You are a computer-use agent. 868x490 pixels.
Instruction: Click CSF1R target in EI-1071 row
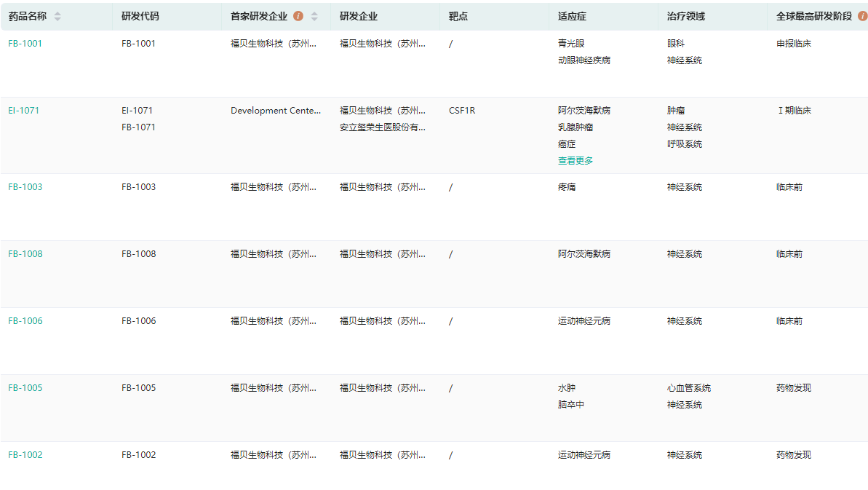click(462, 111)
